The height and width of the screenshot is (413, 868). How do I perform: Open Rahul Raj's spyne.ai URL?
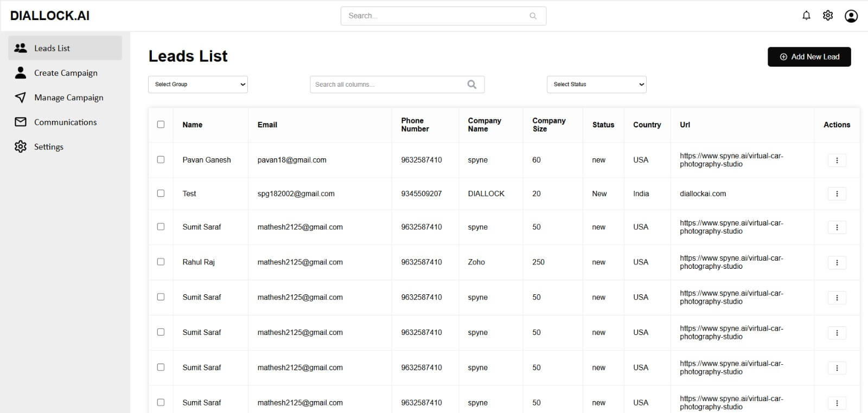(x=731, y=262)
